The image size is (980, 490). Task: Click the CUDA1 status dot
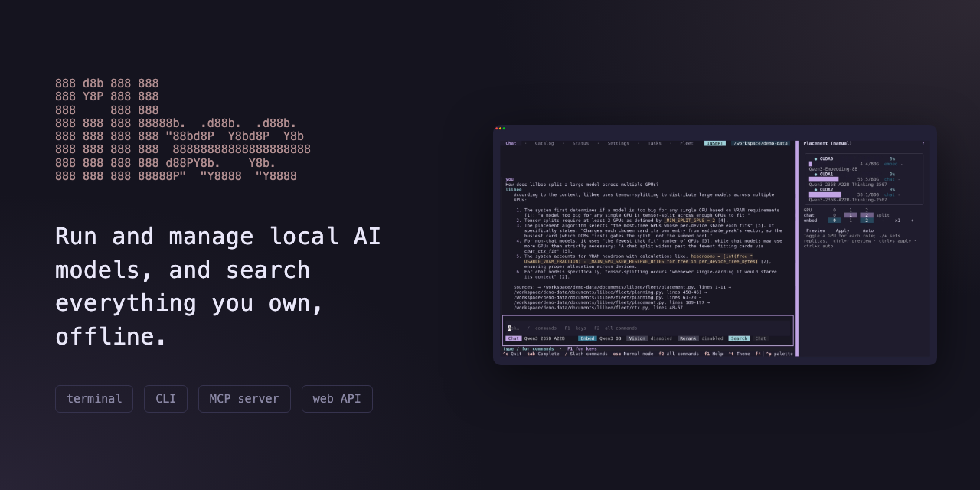point(815,175)
